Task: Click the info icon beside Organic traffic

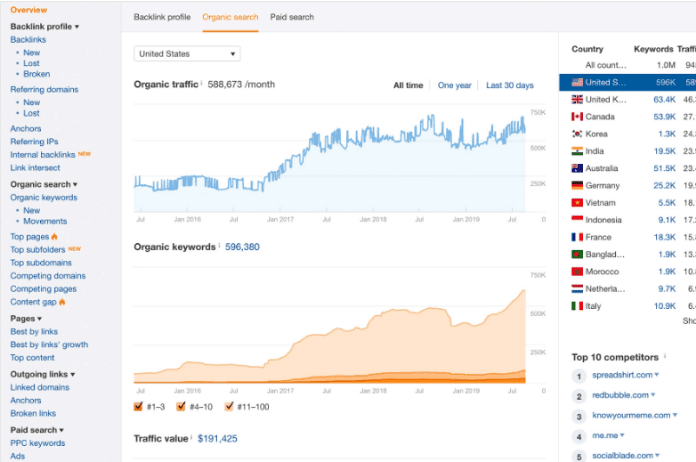Action: pyautogui.click(x=202, y=83)
